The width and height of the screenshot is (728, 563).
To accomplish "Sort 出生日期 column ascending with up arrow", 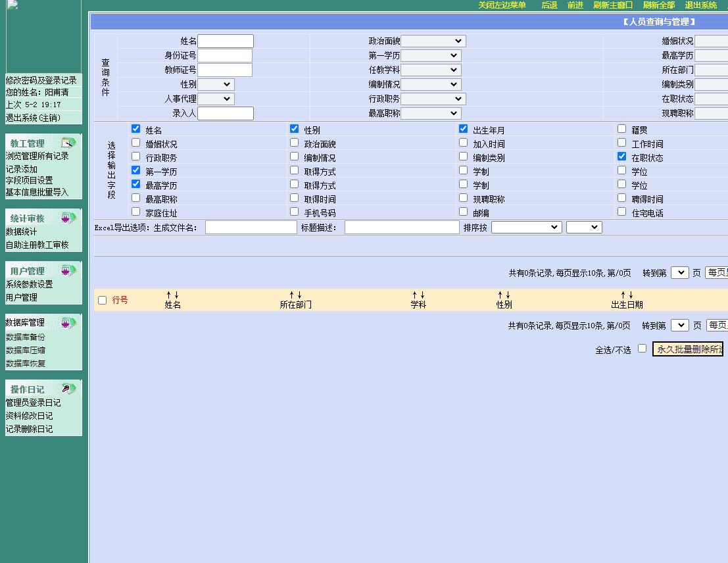I will coord(623,295).
